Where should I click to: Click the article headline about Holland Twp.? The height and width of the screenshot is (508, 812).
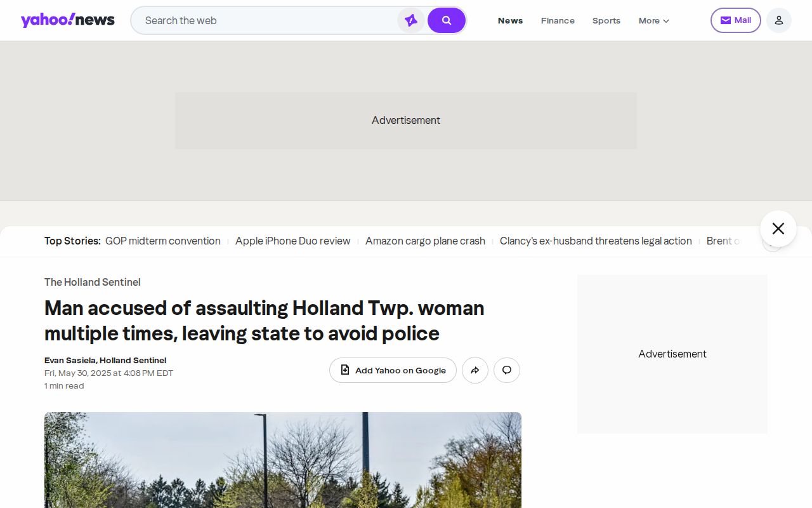(265, 321)
